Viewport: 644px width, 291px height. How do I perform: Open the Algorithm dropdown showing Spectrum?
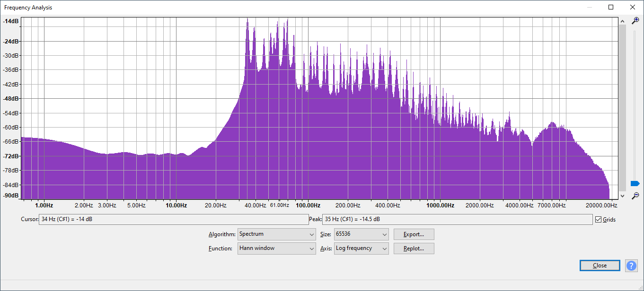(x=277, y=234)
